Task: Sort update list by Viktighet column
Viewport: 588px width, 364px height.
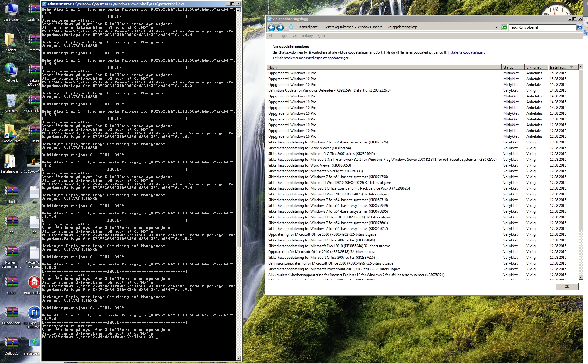Action: tap(536, 67)
